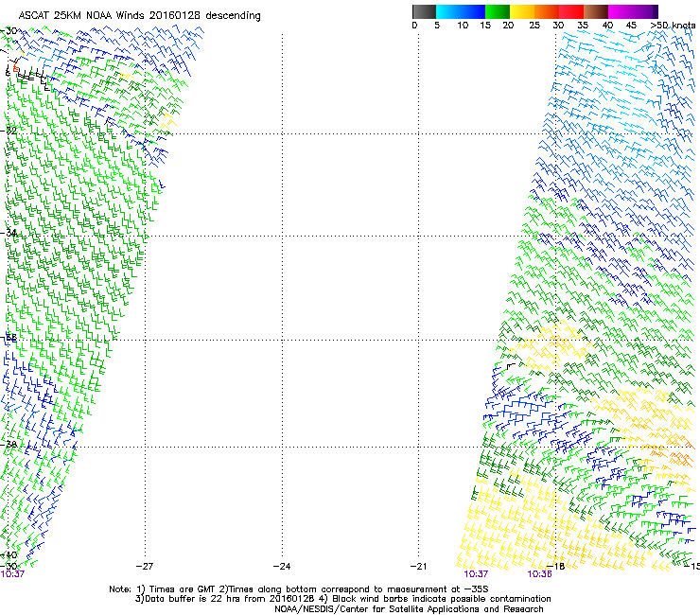
Task: Click the '-34' latitude axis label
Action: (9, 233)
